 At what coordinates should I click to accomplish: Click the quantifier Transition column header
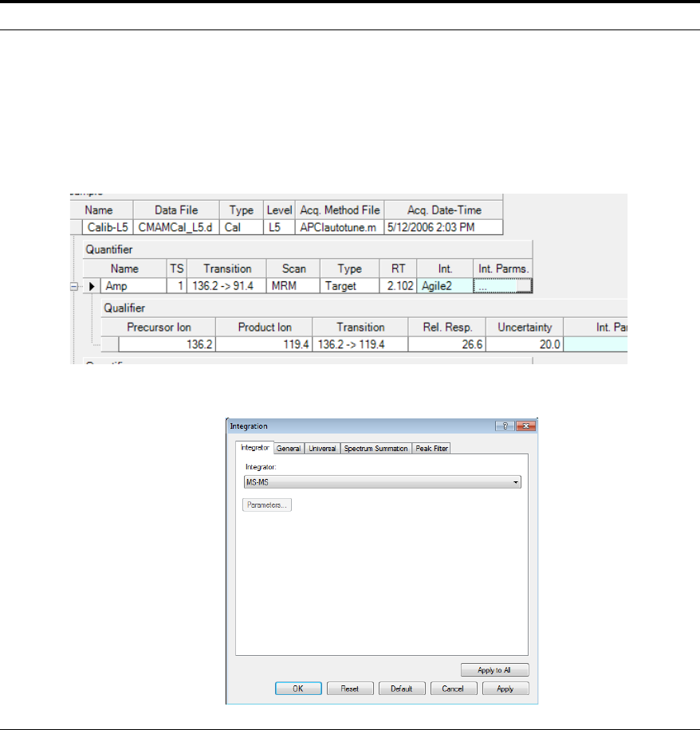pos(226,269)
